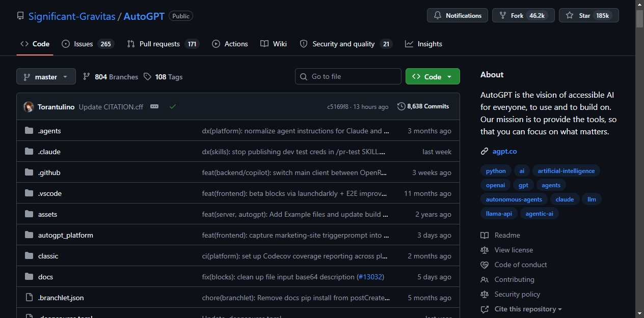Select the autonomous-agents topic tag
The image size is (644, 318).
[514, 199]
